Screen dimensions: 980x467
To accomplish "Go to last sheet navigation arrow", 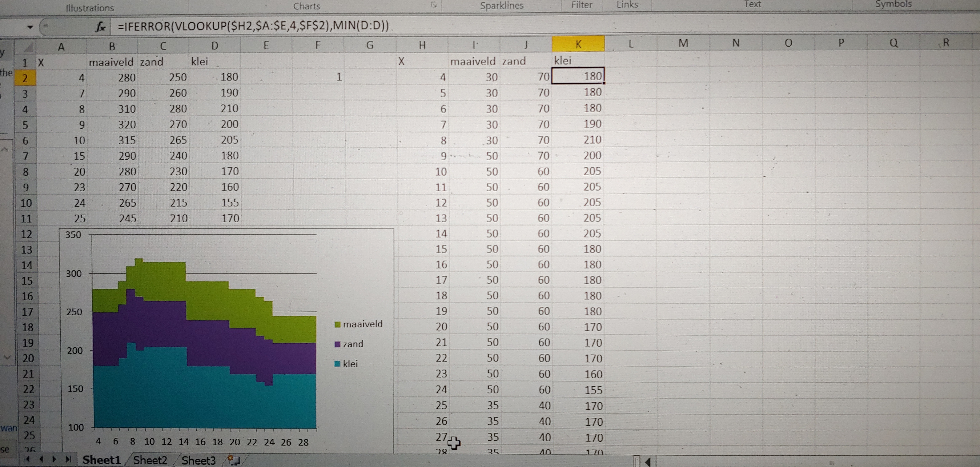I will click(x=68, y=459).
